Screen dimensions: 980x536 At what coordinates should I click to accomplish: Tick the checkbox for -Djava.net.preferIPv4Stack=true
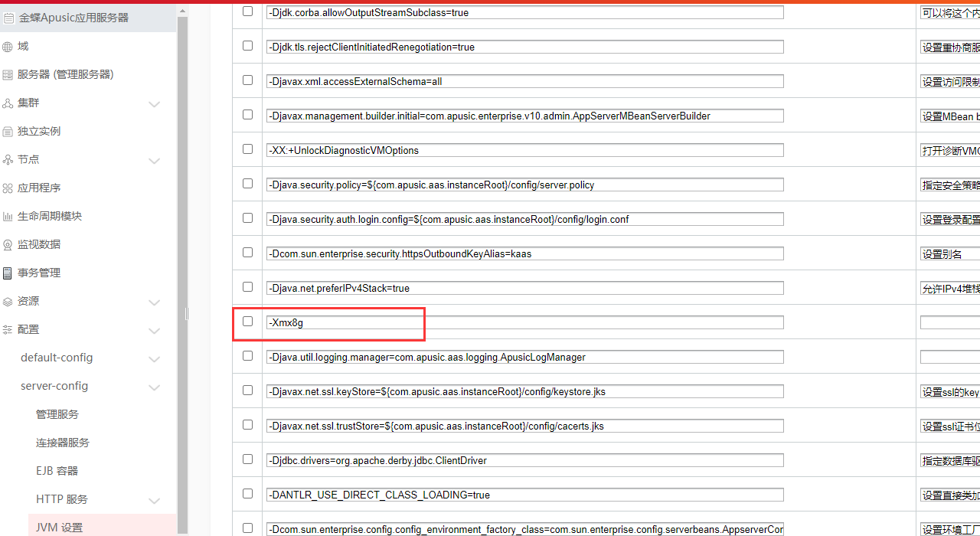(247, 287)
